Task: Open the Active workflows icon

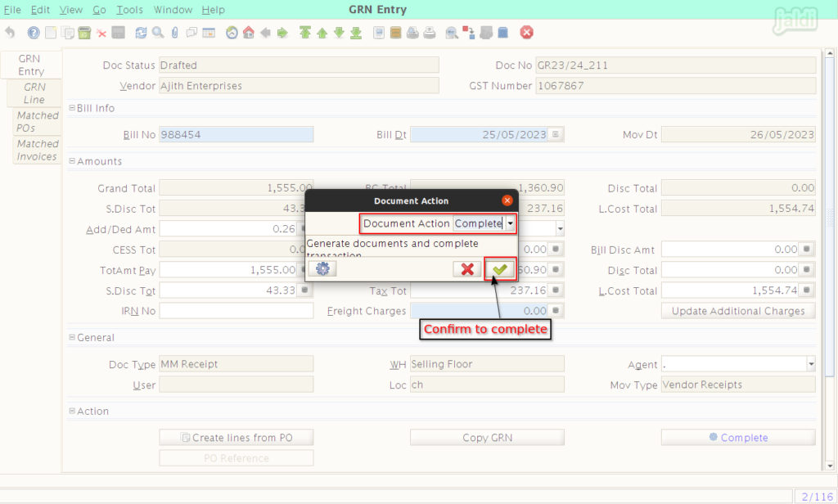Action: [469, 33]
